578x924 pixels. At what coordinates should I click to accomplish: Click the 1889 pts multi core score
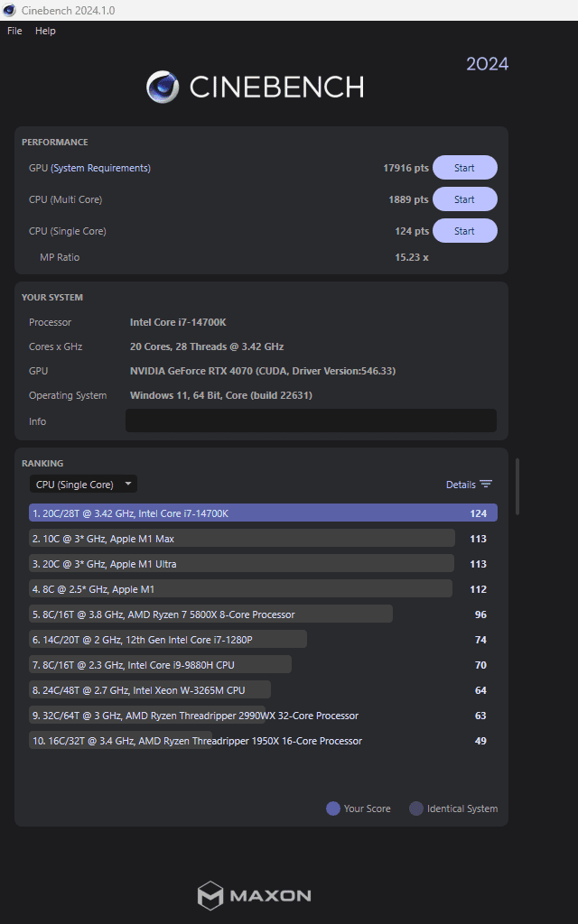[408, 199]
